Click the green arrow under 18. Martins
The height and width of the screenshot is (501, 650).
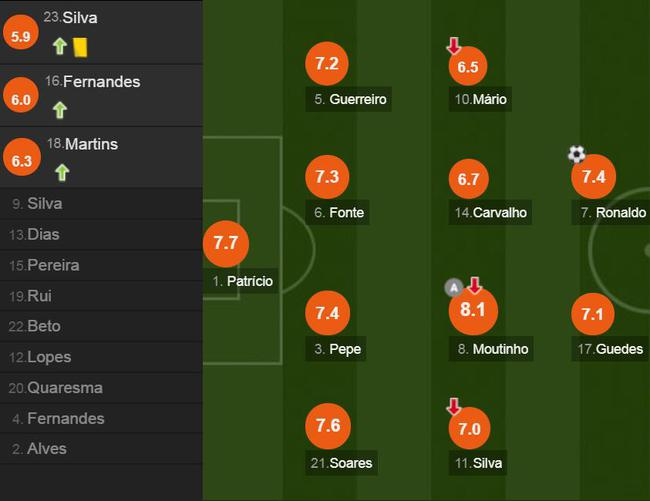(62, 173)
